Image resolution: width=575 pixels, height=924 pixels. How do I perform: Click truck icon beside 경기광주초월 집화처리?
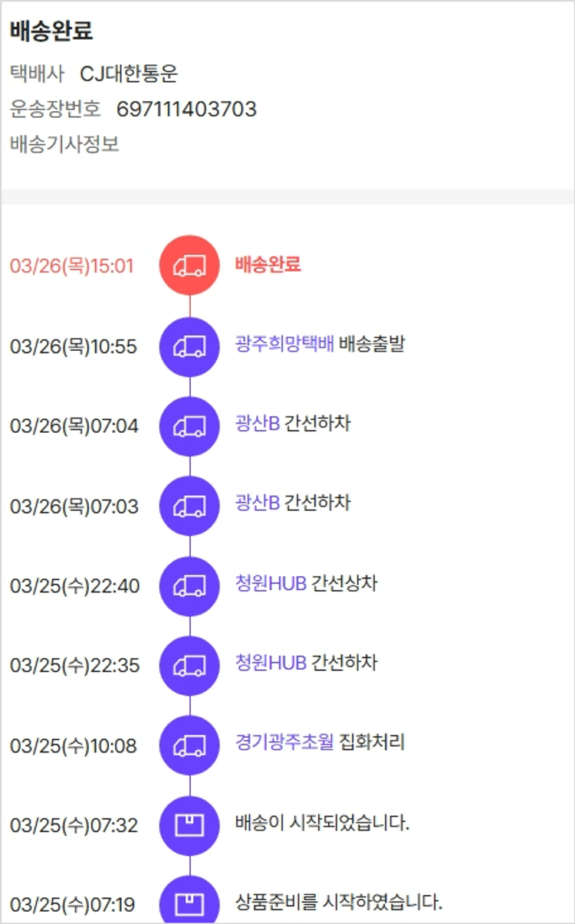[x=189, y=745]
